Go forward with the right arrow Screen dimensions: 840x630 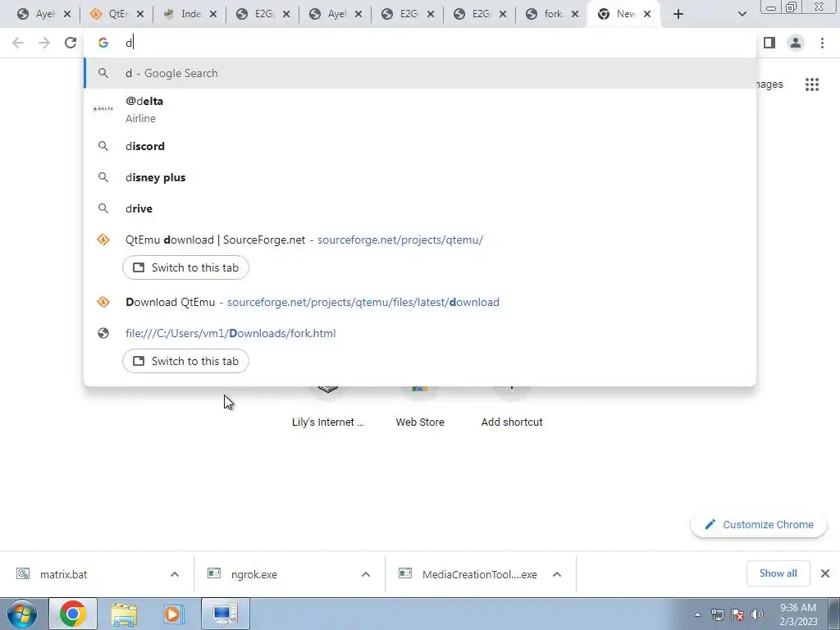click(44, 43)
